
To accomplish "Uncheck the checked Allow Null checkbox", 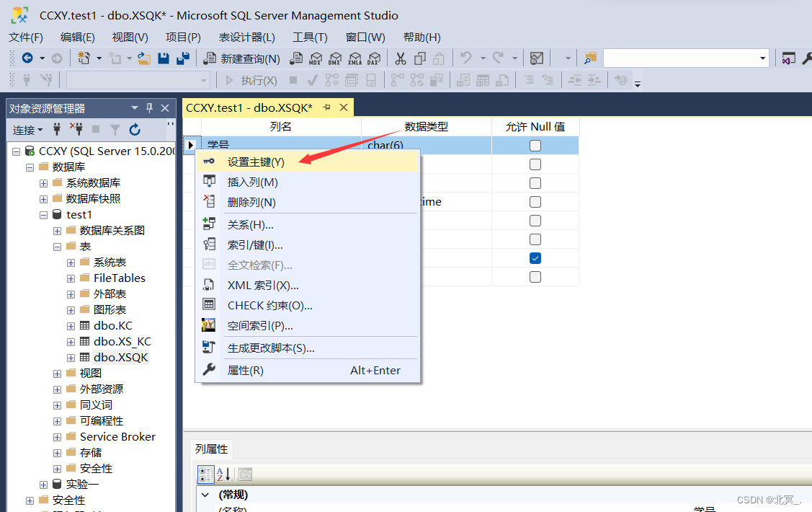I will click(x=535, y=258).
